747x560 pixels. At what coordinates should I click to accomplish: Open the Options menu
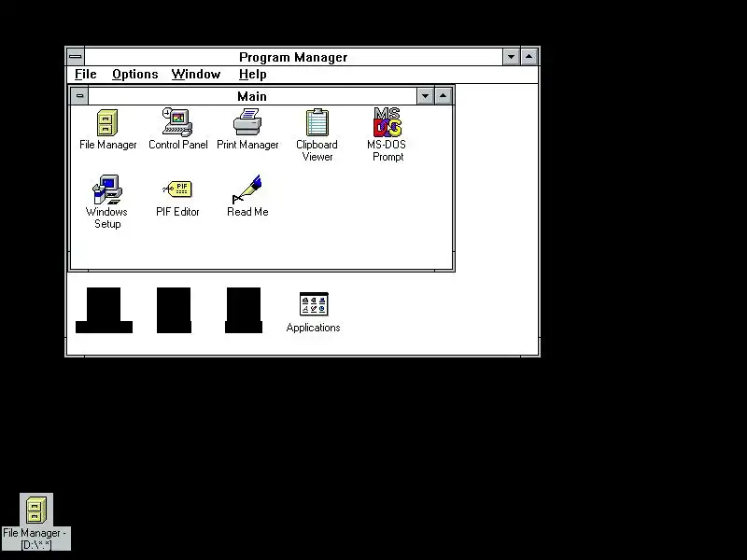(x=134, y=75)
